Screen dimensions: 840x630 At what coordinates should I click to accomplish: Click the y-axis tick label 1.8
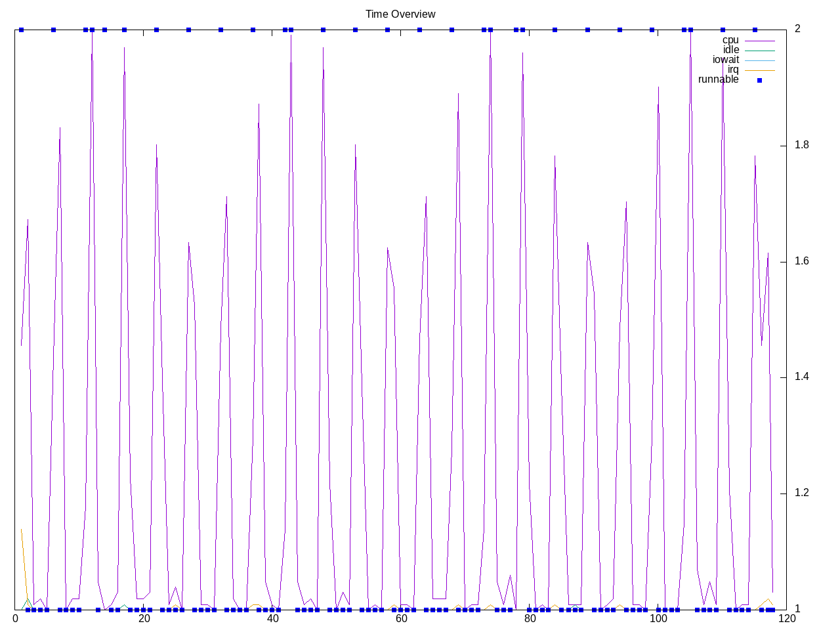(x=801, y=145)
